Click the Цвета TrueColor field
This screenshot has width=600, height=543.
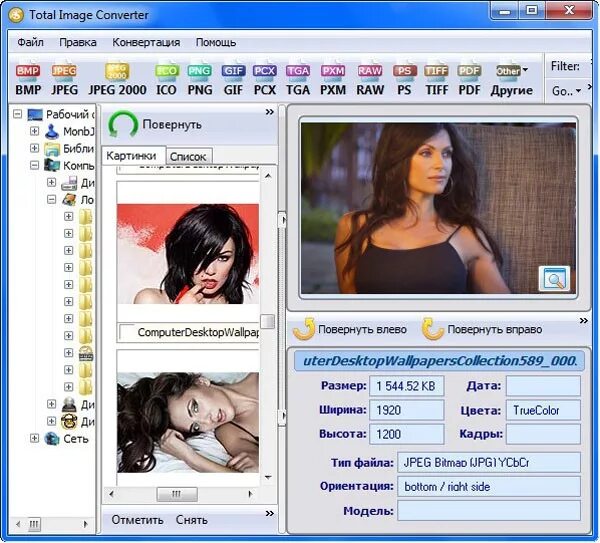click(543, 410)
